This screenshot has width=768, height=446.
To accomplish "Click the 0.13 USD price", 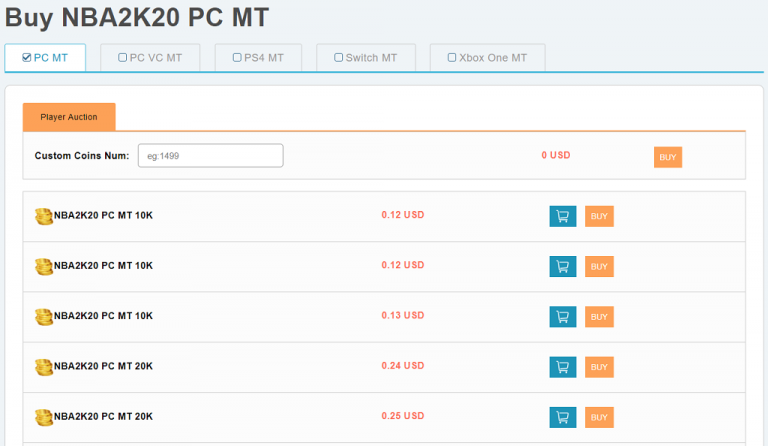I will point(403,315).
